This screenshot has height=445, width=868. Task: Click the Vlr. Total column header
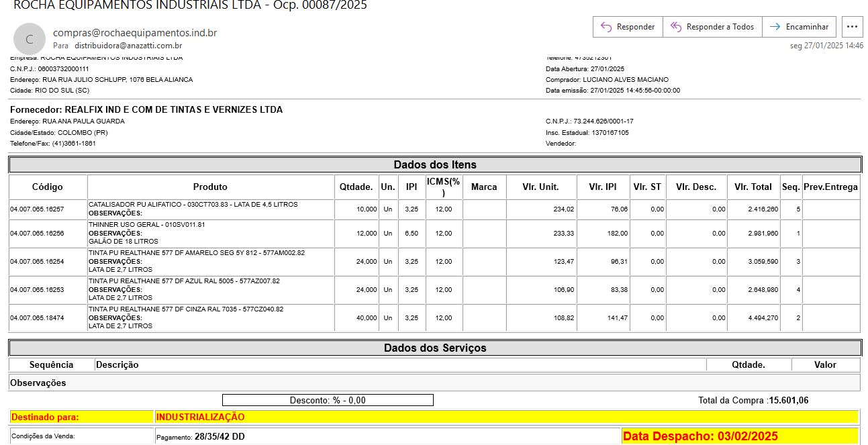tap(753, 187)
